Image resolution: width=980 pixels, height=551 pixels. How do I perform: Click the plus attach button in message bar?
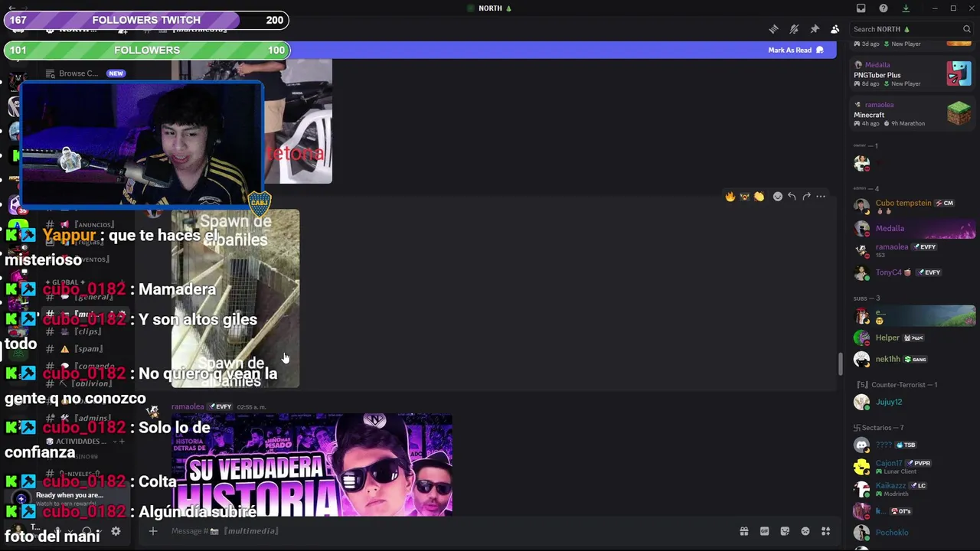click(152, 531)
